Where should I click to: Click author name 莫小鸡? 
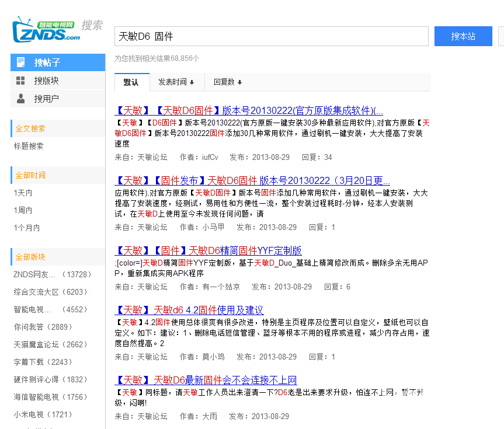pyautogui.click(x=213, y=357)
